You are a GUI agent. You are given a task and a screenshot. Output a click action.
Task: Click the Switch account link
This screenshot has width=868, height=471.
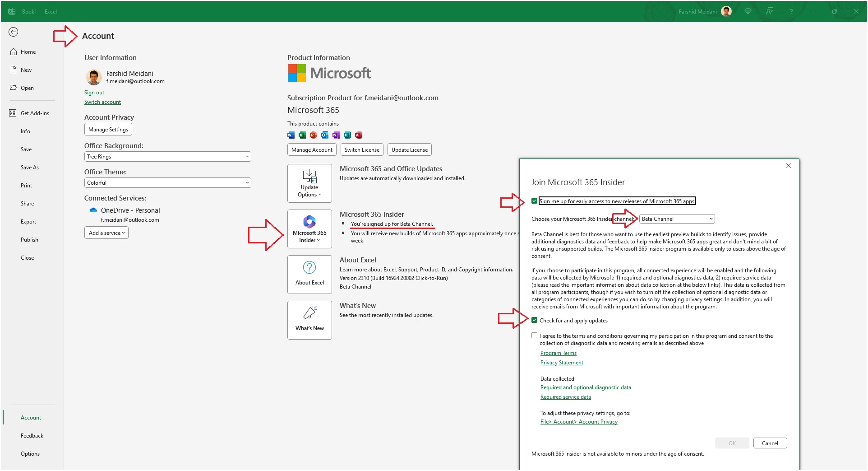(x=102, y=102)
